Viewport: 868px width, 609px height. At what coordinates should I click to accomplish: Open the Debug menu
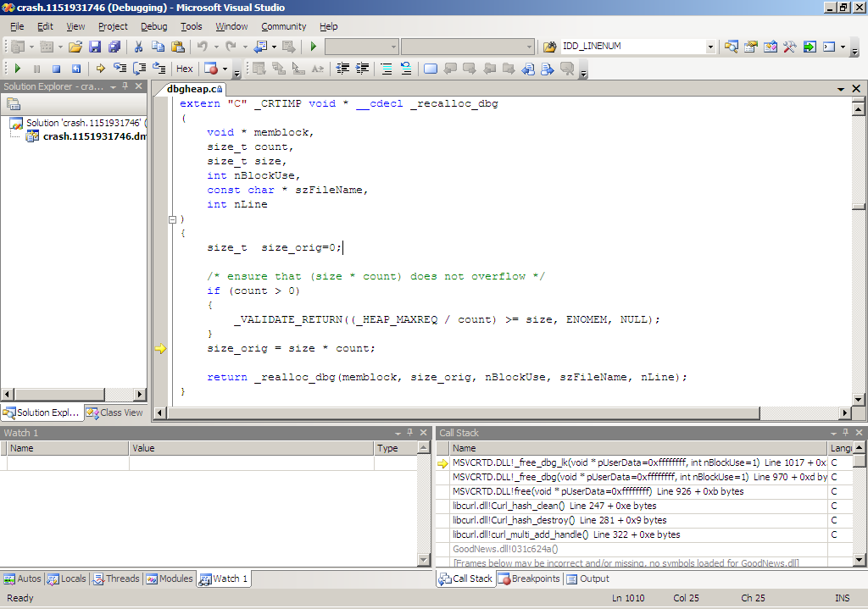point(154,26)
